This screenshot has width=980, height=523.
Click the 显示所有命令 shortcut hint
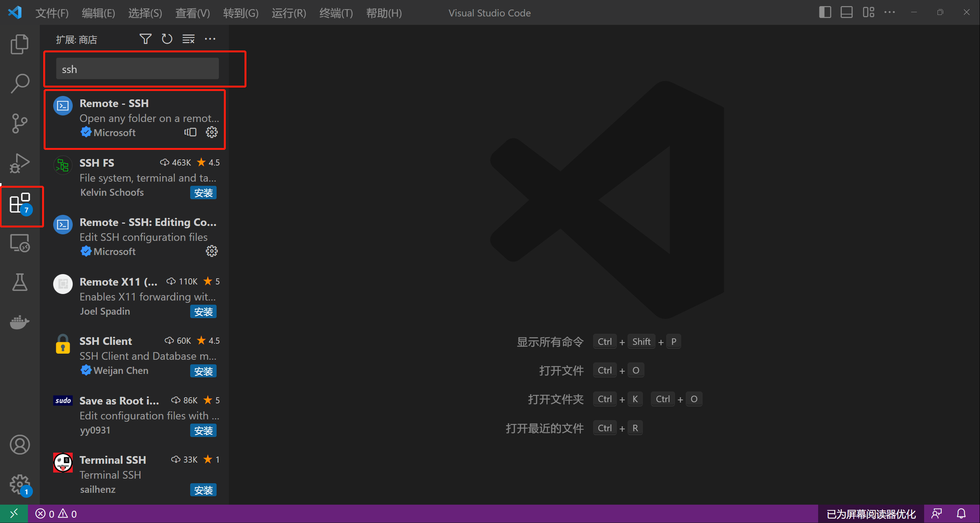(550, 341)
